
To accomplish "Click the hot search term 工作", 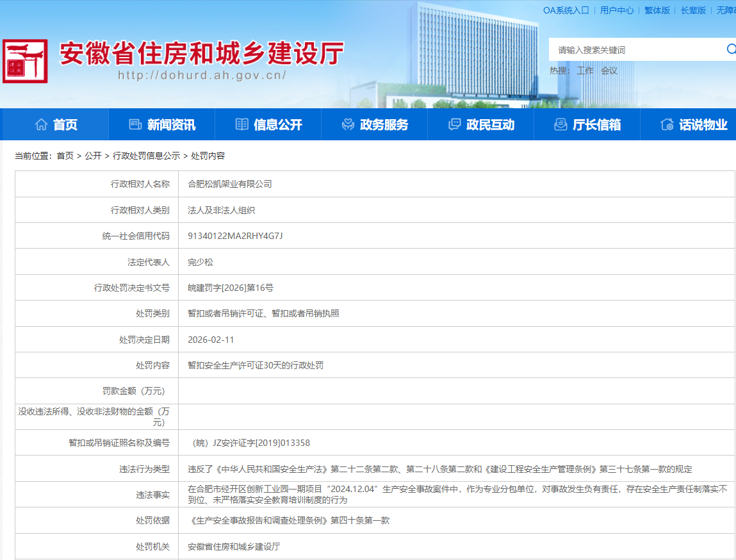I will pyautogui.click(x=585, y=71).
